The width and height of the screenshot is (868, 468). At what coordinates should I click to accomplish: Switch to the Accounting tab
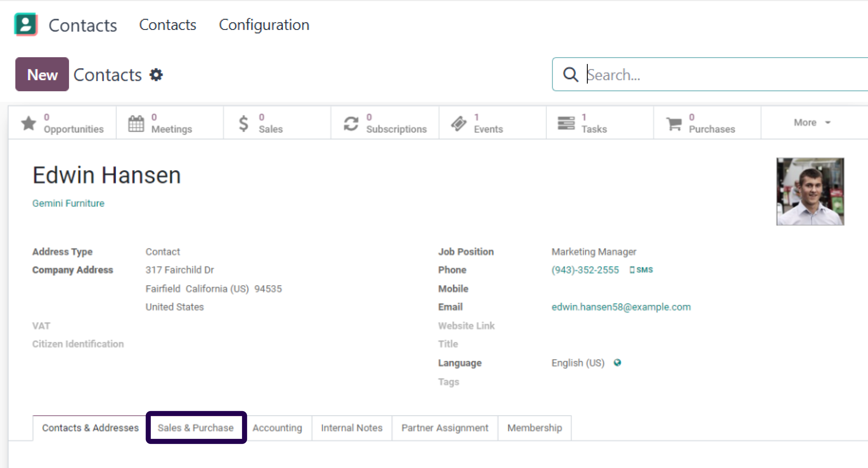point(277,428)
